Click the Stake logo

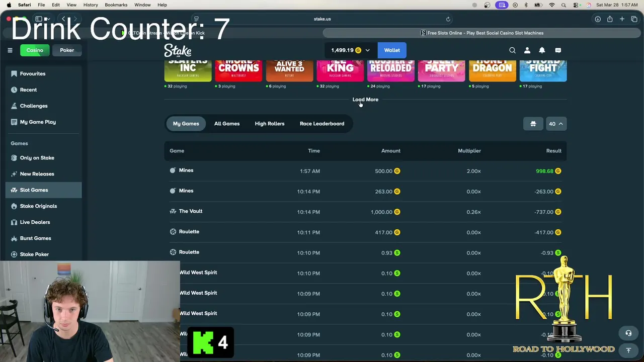pos(178,50)
